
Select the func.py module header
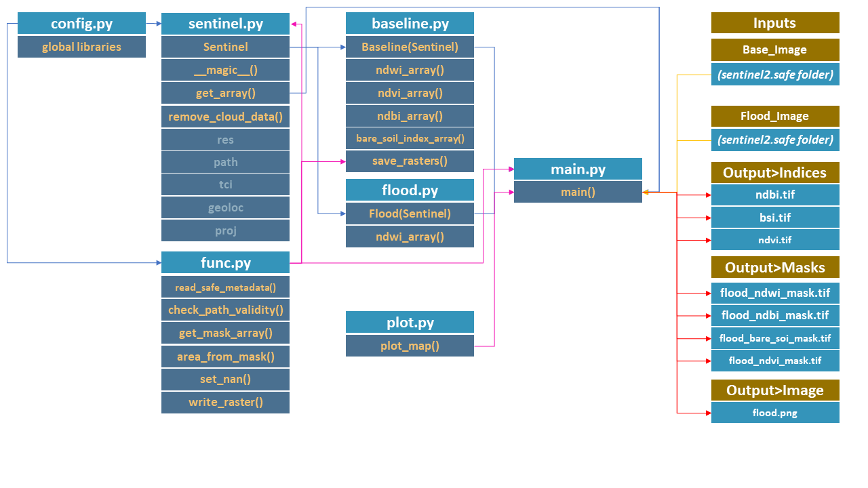[x=225, y=262]
